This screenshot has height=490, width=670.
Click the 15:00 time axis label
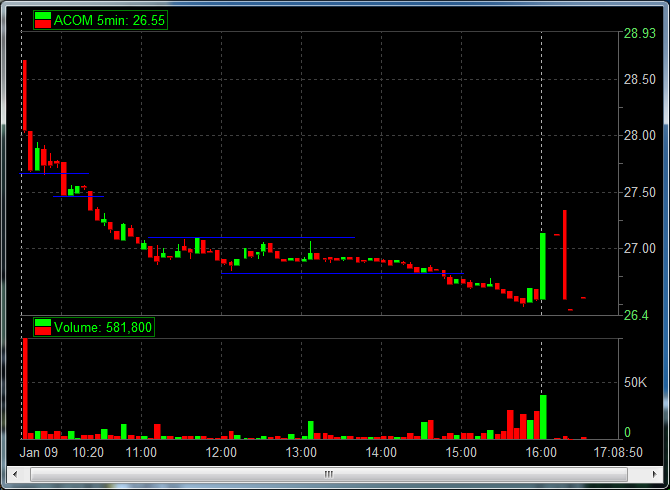pyautogui.click(x=461, y=452)
